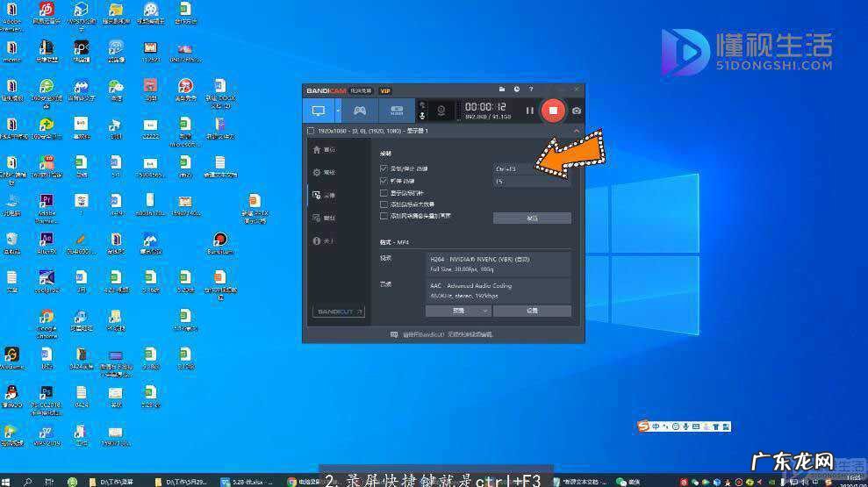Open the 预置 presets dropdown

tap(458, 311)
